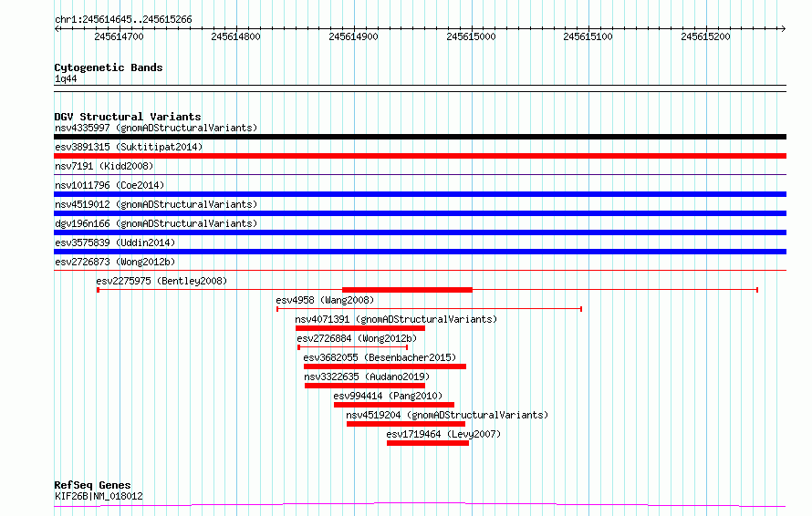Viewport: 812px width, 516px height.
Task: Select the upper esv2726873 (Wong2012b) label
Action: (115, 262)
